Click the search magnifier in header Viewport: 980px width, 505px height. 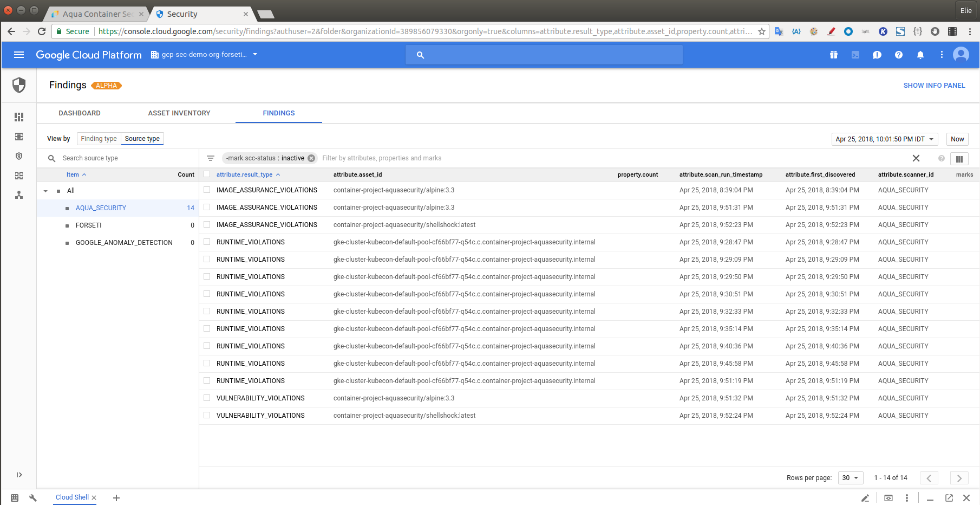(420, 55)
